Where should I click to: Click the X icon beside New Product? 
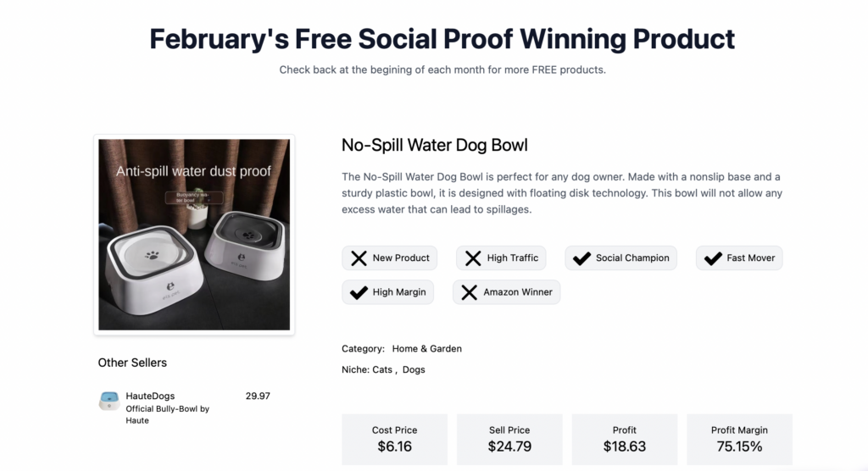[x=359, y=258]
